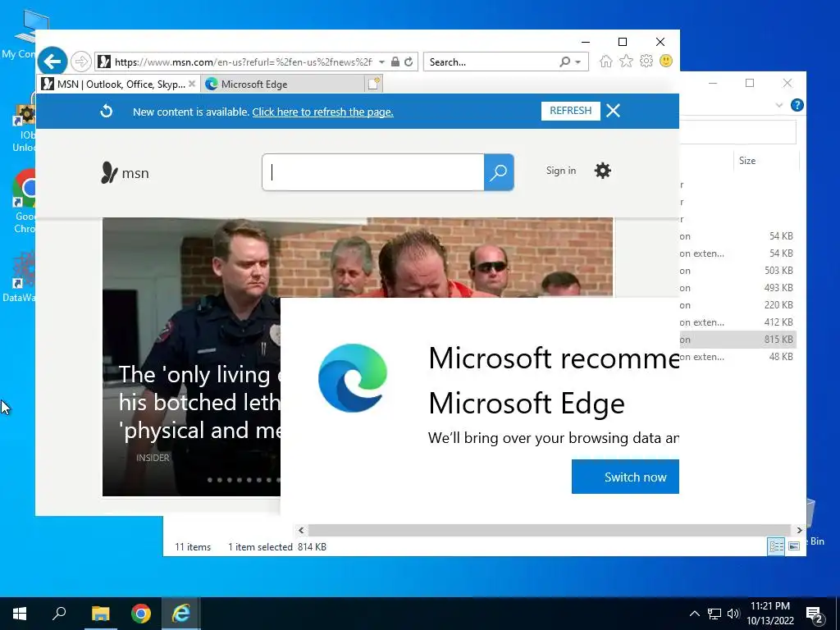Click the smiley feedback icon in IE

click(666, 61)
